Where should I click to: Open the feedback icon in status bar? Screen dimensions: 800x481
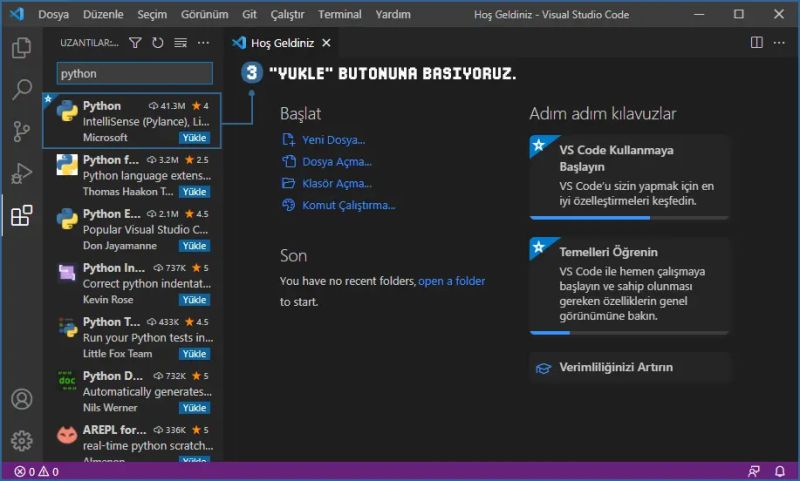[x=754, y=471]
